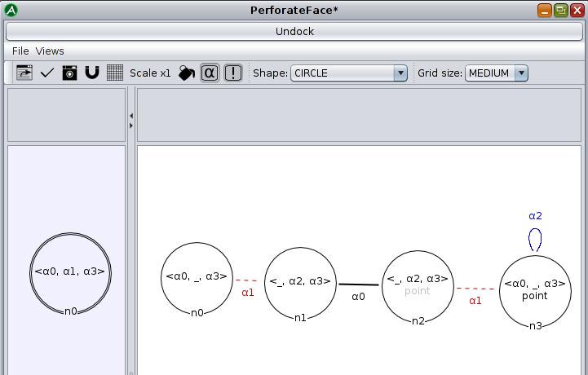Open the Views menu

[x=50, y=51]
